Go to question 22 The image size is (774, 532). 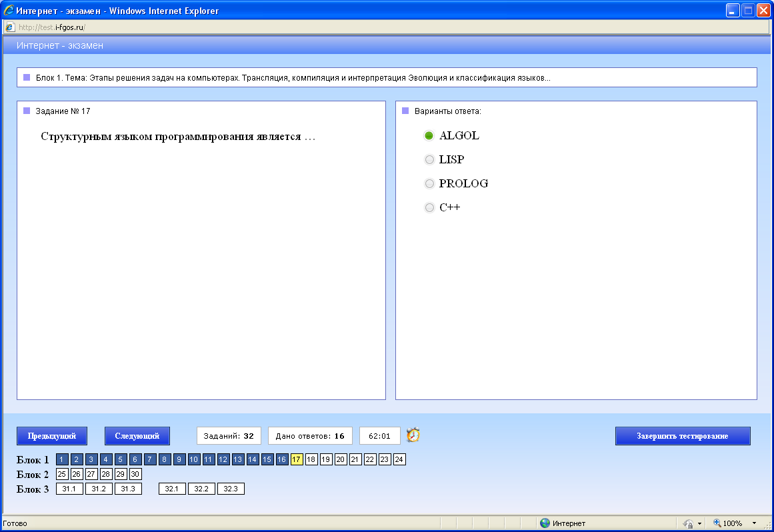point(370,459)
